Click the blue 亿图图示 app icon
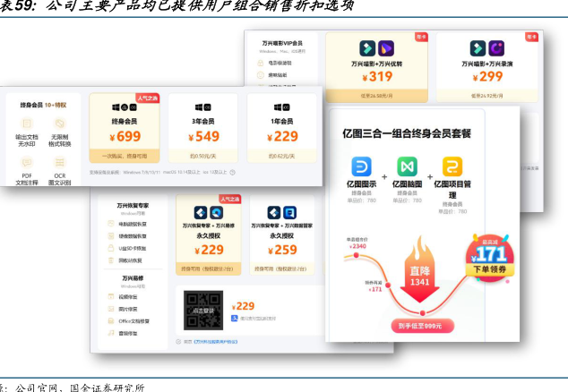This screenshot has height=392, width=568. point(362,166)
